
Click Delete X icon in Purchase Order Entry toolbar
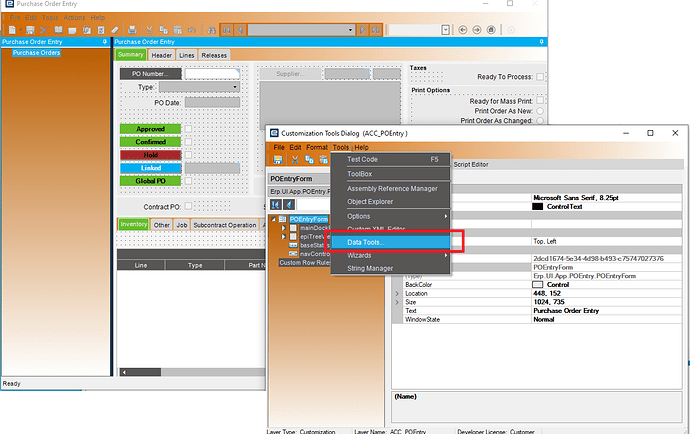tap(44, 30)
